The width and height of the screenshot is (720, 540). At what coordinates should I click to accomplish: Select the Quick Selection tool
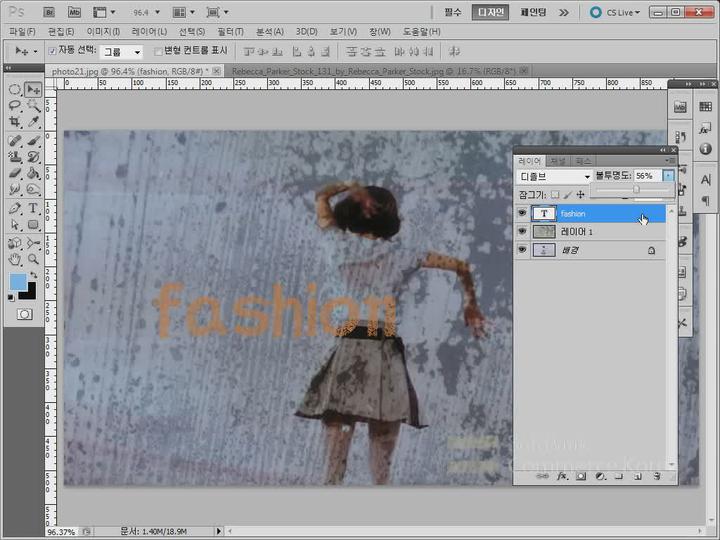[x=33, y=106]
